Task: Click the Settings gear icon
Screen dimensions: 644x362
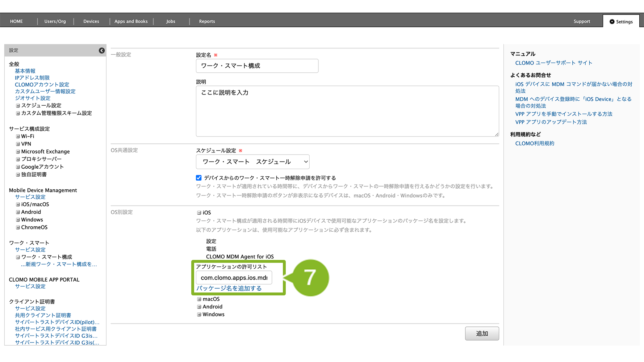Action: (x=612, y=22)
